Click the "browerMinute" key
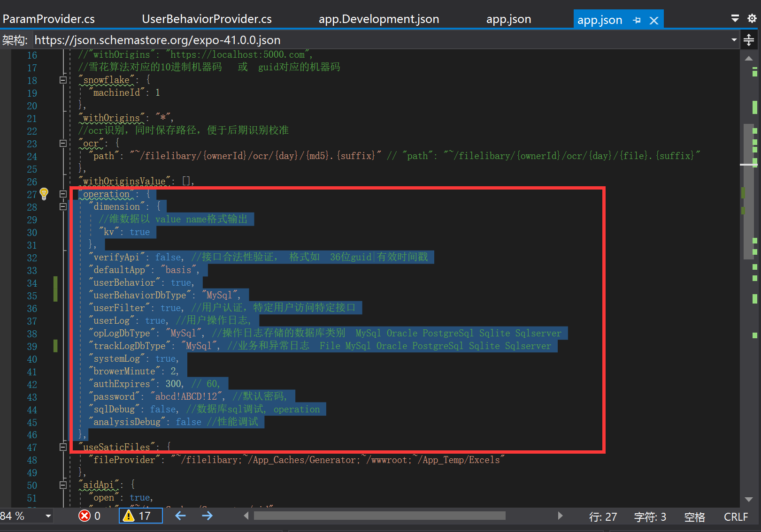 pos(124,372)
